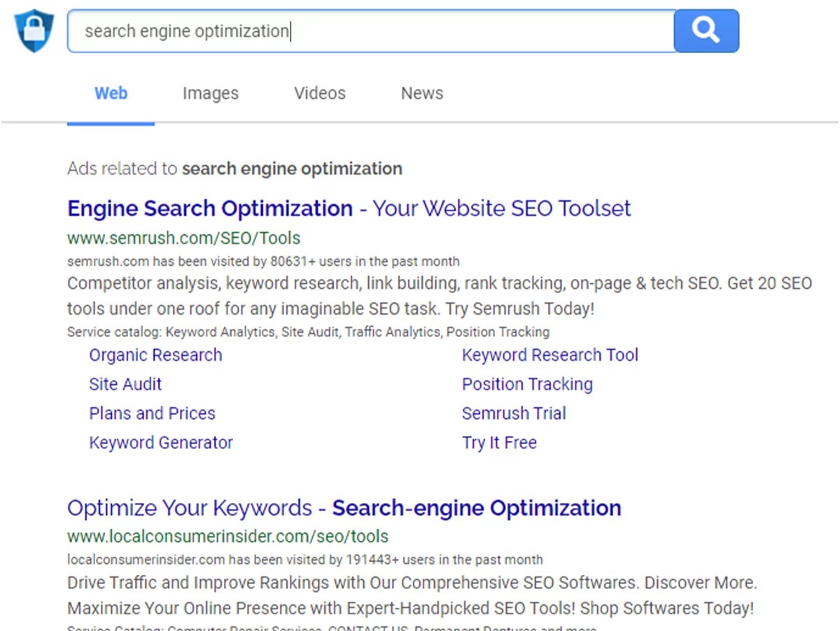Click the Position Tracking sitelink

tap(527, 384)
